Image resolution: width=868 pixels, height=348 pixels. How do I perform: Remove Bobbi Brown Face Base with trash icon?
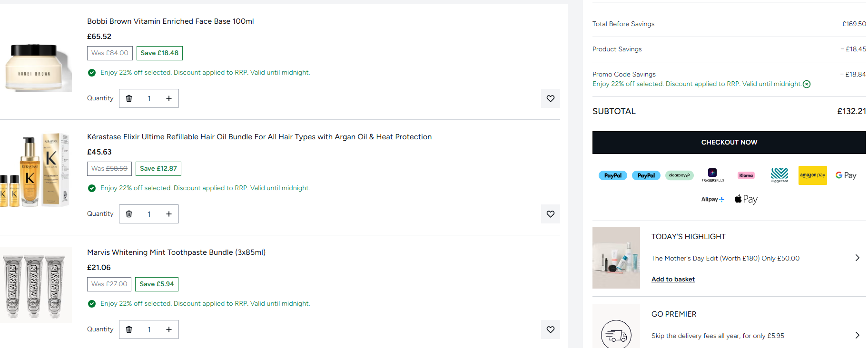point(129,98)
